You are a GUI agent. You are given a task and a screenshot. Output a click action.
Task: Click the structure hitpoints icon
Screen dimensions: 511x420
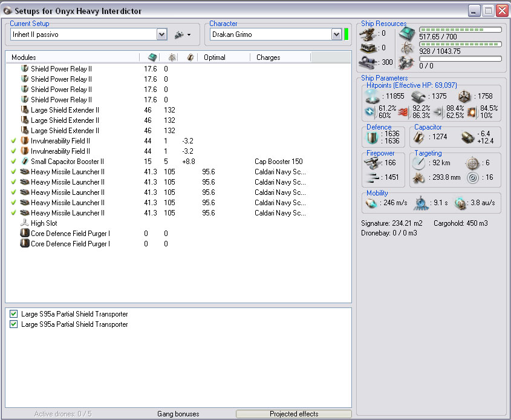click(464, 96)
